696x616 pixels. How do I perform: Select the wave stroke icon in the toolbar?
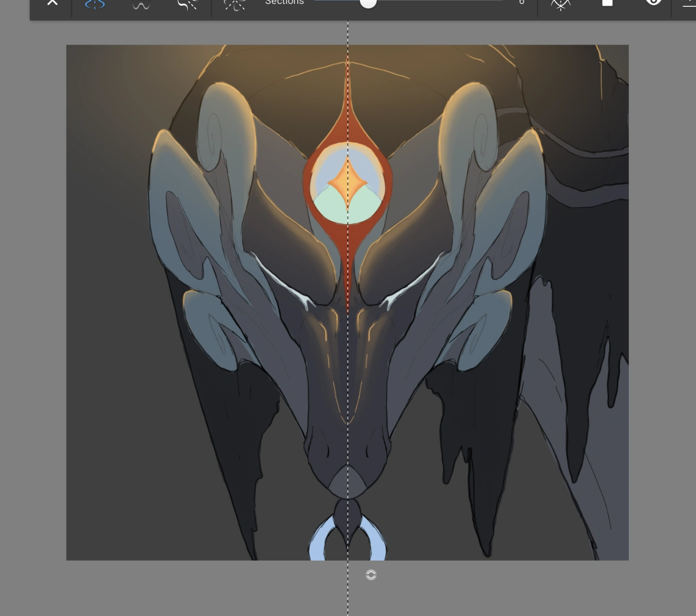[x=140, y=5]
